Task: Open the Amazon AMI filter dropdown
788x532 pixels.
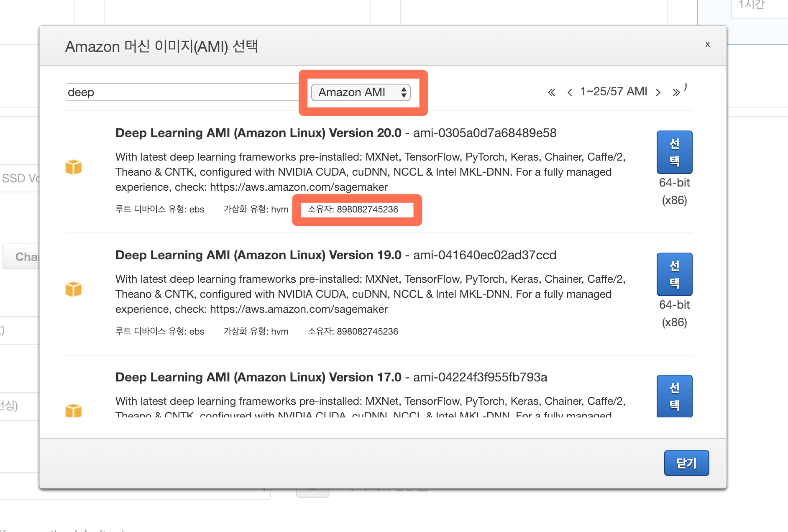Action: point(361,92)
